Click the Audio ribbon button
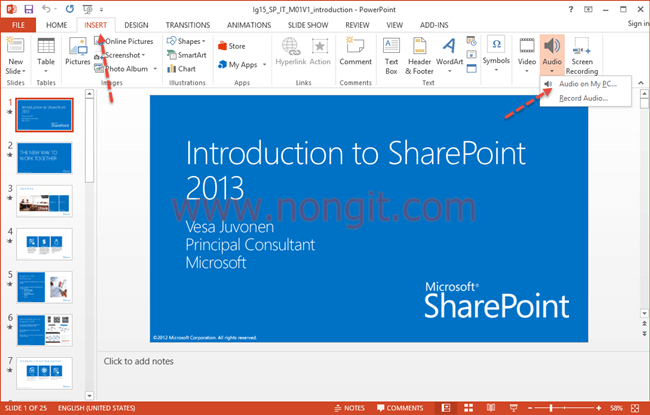Screen dimensions: 650x415 point(552,55)
